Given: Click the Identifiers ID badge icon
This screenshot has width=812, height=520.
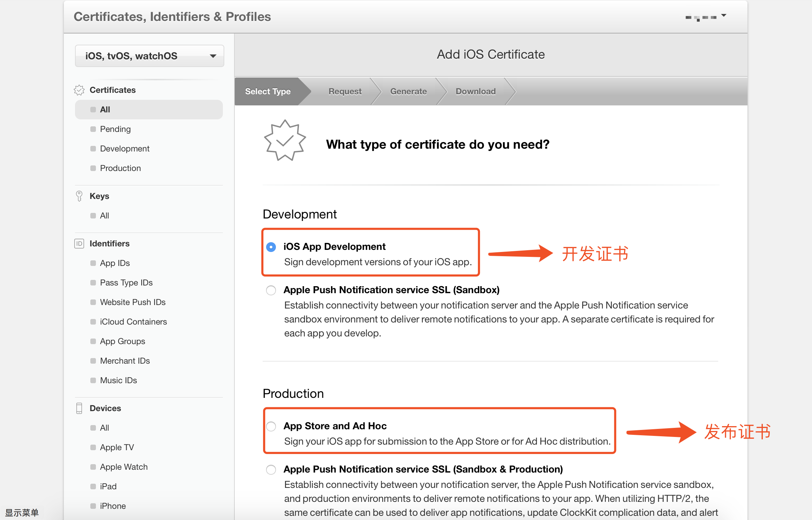Looking at the screenshot, I should coord(79,244).
